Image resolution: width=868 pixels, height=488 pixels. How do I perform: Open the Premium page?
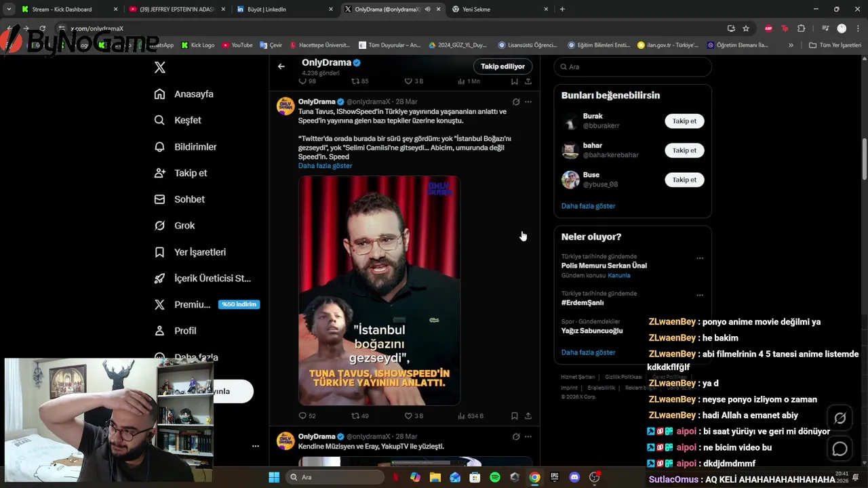click(x=207, y=304)
